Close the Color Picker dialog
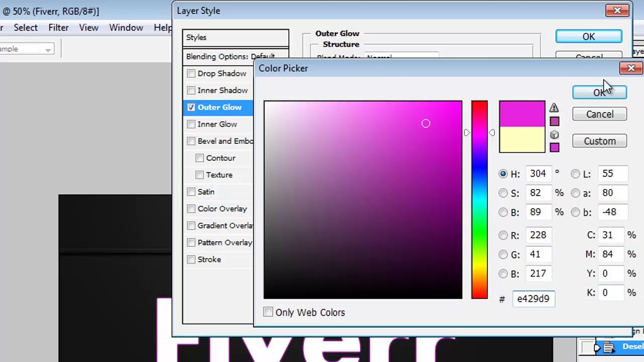 631,68
